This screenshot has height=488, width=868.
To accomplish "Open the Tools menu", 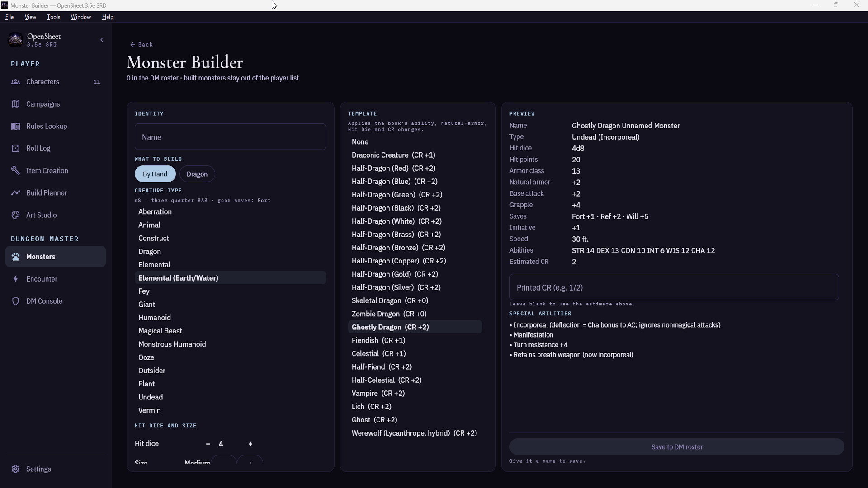I will click(53, 17).
